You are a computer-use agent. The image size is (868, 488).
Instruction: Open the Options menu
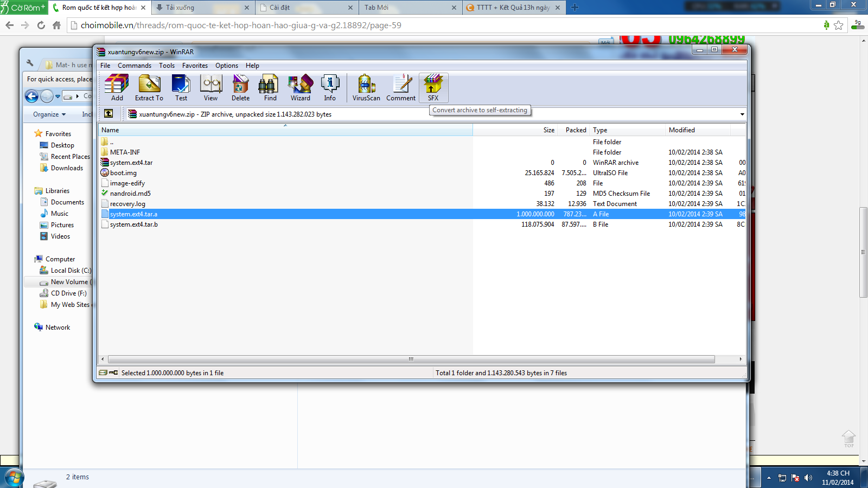[x=227, y=66]
